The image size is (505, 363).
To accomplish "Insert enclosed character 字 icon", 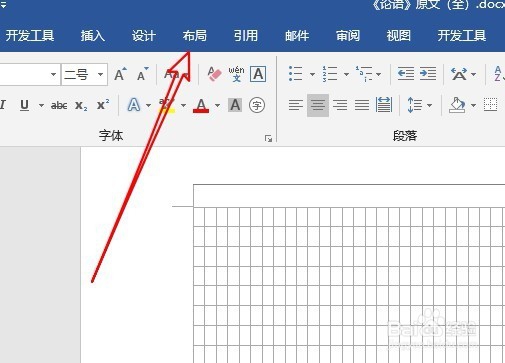I will (x=257, y=105).
